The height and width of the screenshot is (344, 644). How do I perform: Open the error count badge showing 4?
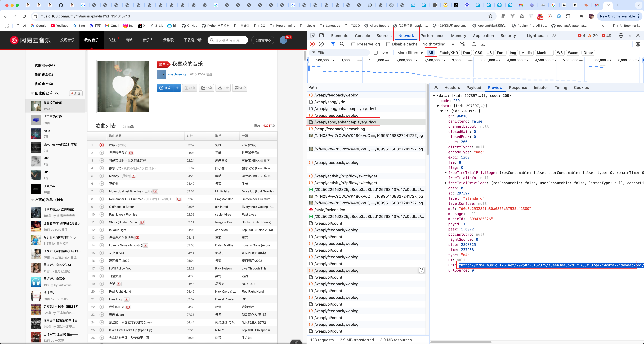pos(582,35)
